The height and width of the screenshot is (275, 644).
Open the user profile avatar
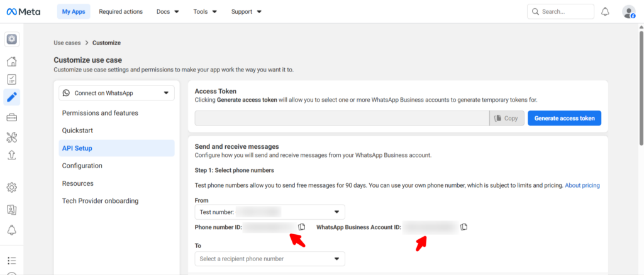pos(628,11)
